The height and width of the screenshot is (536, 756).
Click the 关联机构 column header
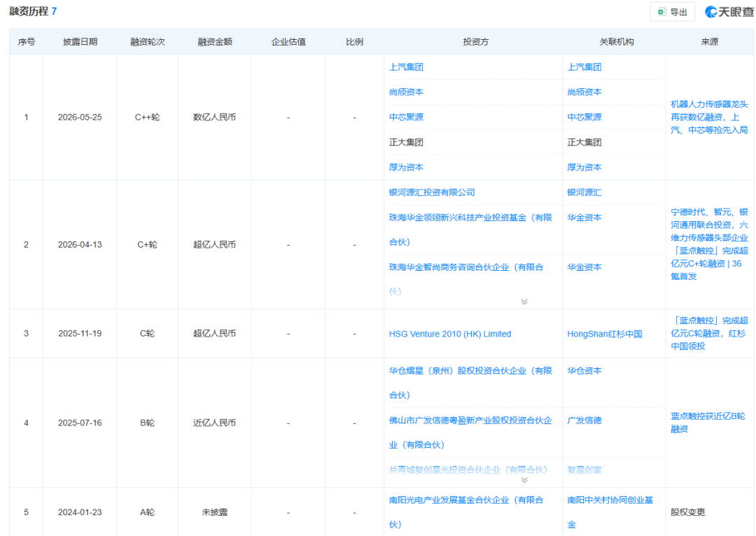tap(617, 42)
